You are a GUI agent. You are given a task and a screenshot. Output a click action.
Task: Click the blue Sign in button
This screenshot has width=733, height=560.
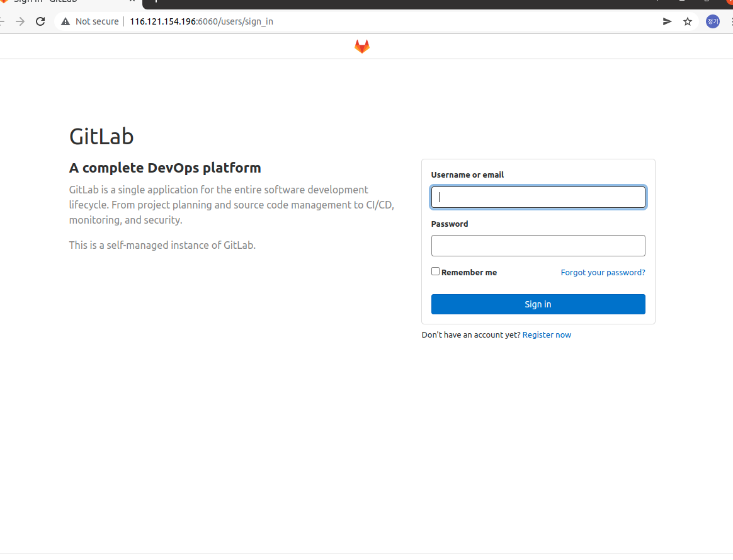[538, 304]
